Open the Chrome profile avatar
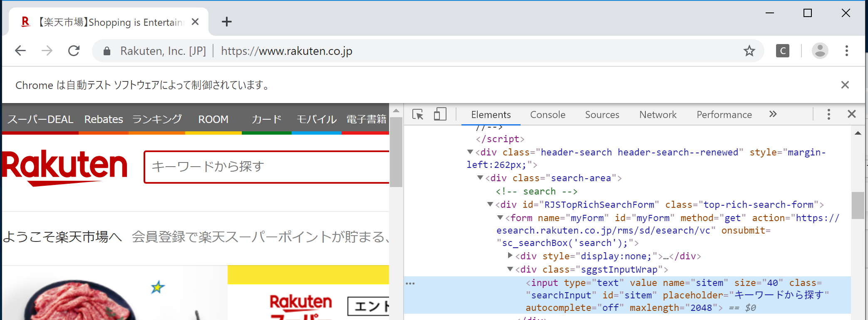Image resolution: width=868 pixels, height=320 pixels. [x=820, y=51]
